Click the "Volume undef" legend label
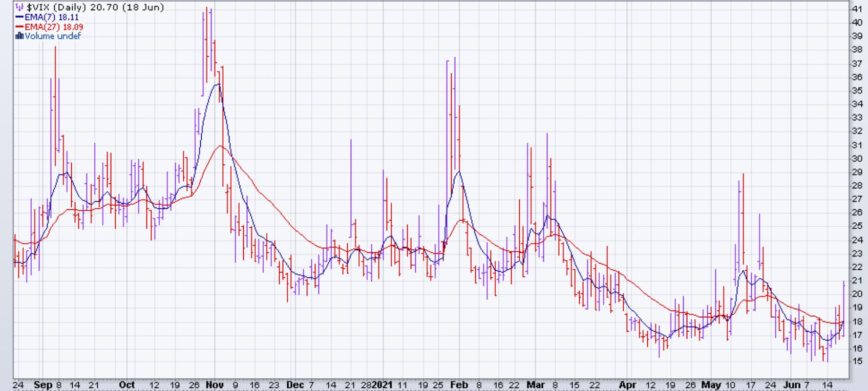 [x=53, y=36]
